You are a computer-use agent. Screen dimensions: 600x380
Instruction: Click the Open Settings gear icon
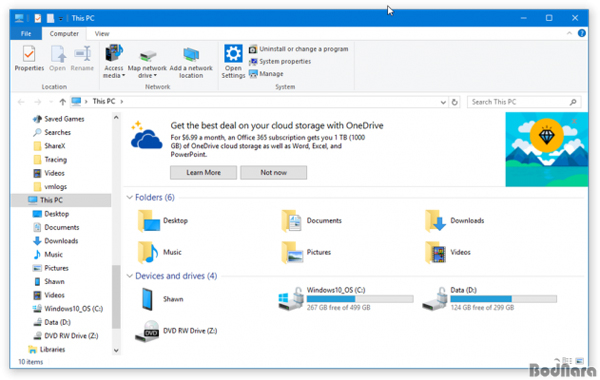[233, 53]
